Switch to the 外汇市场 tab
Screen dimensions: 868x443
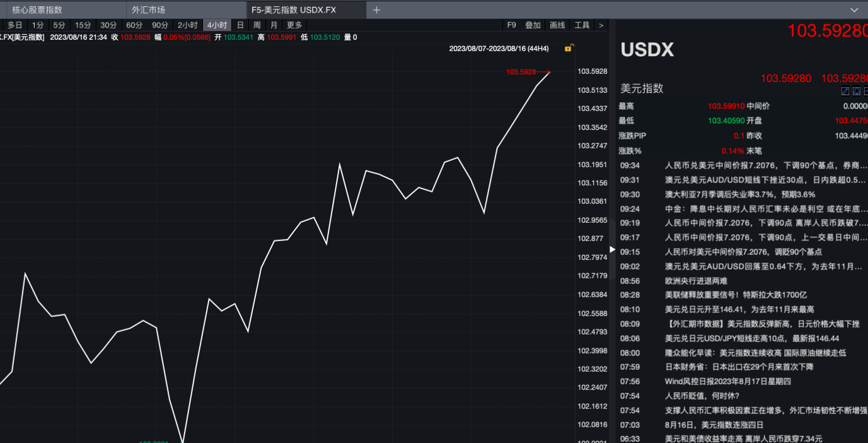[148, 10]
